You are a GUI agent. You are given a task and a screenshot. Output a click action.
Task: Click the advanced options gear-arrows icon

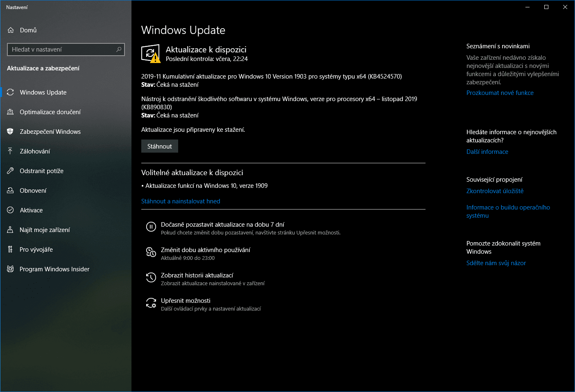(151, 303)
